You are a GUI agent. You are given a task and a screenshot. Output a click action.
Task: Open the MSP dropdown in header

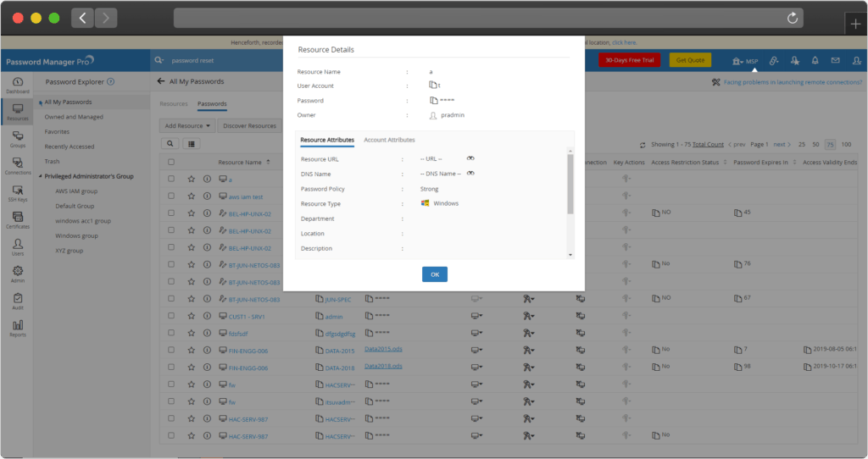pyautogui.click(x=745, y=61)
